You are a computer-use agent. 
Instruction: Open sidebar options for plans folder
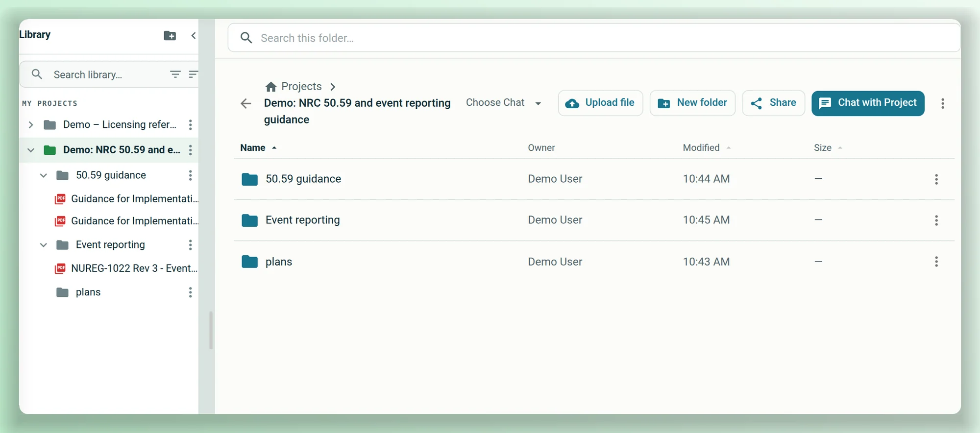tap(190, 292)
